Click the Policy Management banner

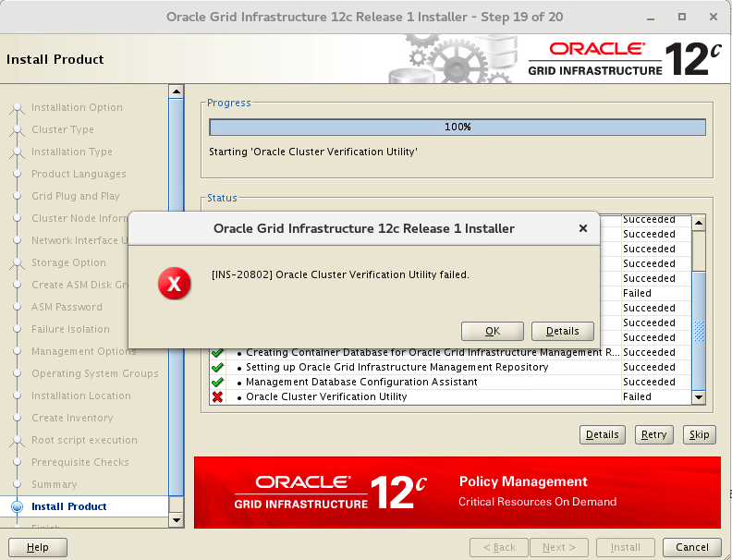pos(457,493)
